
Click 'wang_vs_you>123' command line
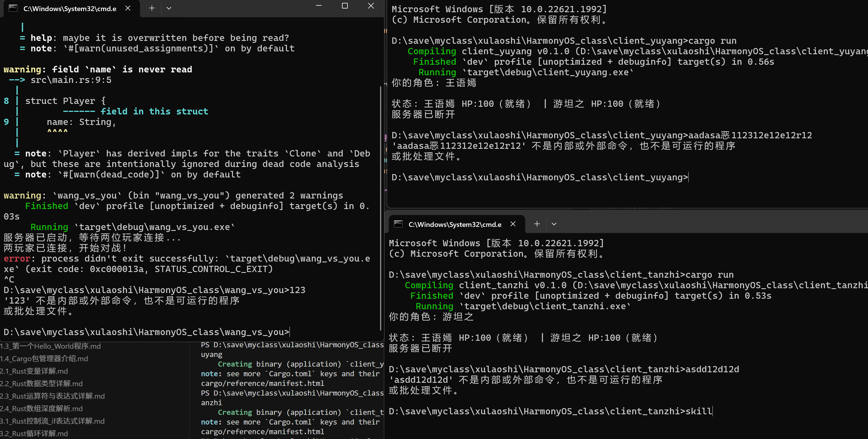tap(154, 290)
